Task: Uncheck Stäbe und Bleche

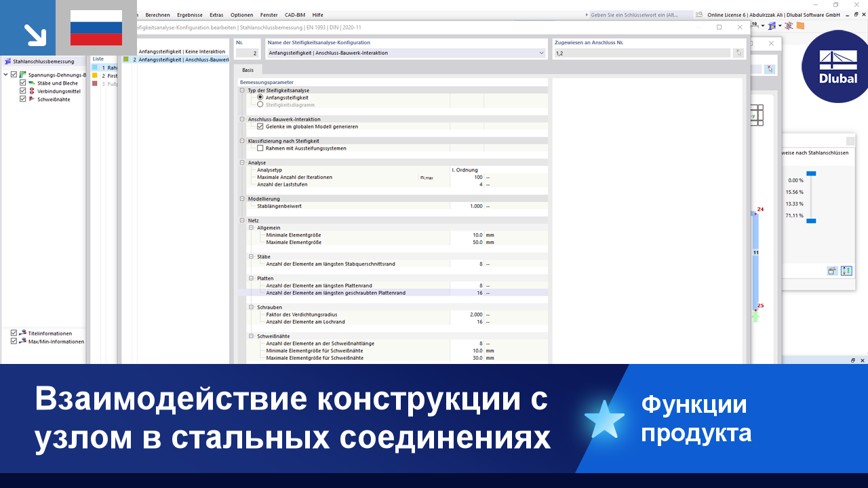Action: click(23, 83)
